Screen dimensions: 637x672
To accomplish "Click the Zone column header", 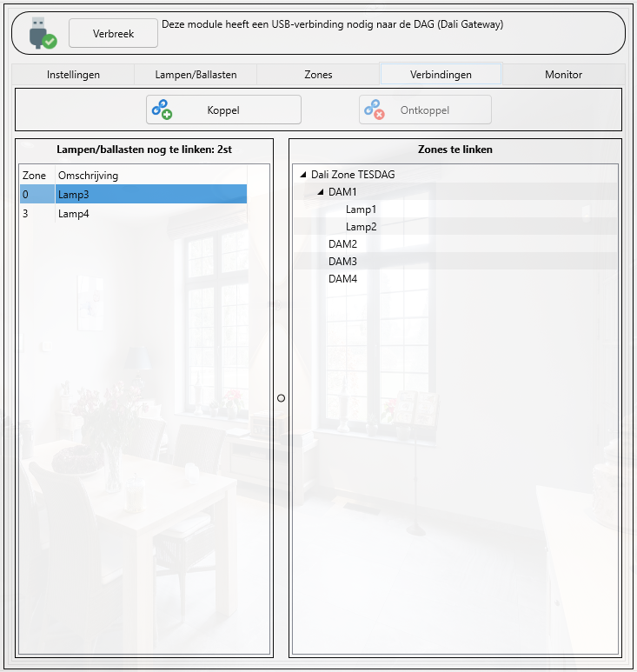I will coord(37,176).
